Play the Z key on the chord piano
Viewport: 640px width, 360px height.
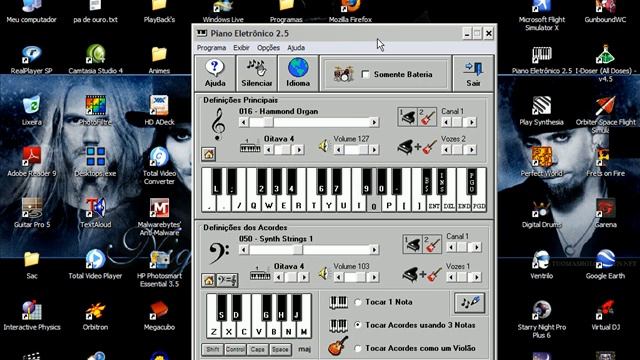(x=214, y=331)
